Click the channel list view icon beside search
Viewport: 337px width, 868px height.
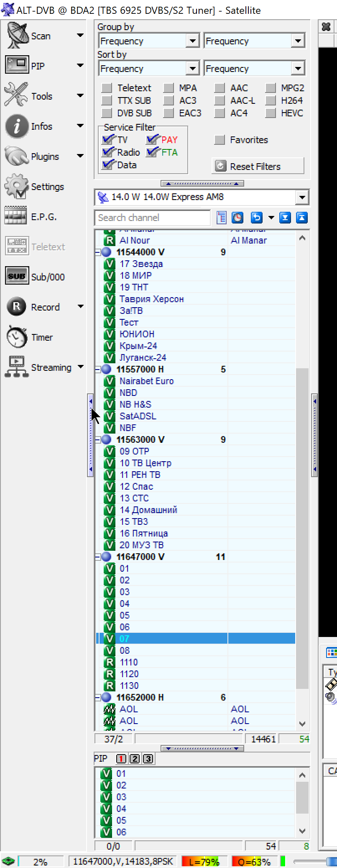(x=222, y=218)
